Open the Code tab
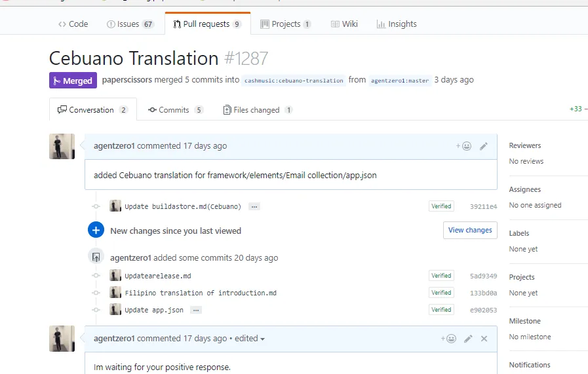 click(73, 24)
